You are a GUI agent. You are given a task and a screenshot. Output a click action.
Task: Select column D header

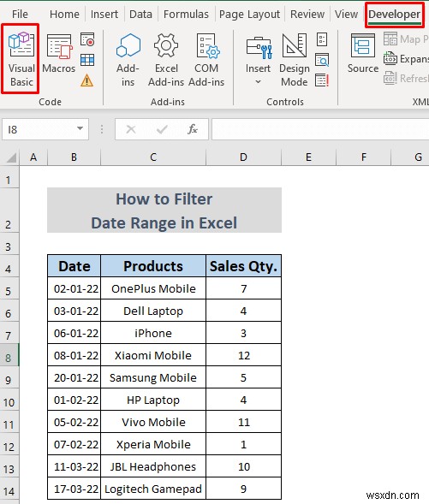point(243,157)
